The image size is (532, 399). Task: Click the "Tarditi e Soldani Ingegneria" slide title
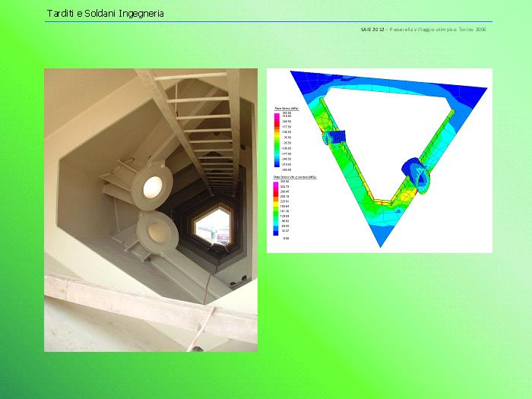105,14
